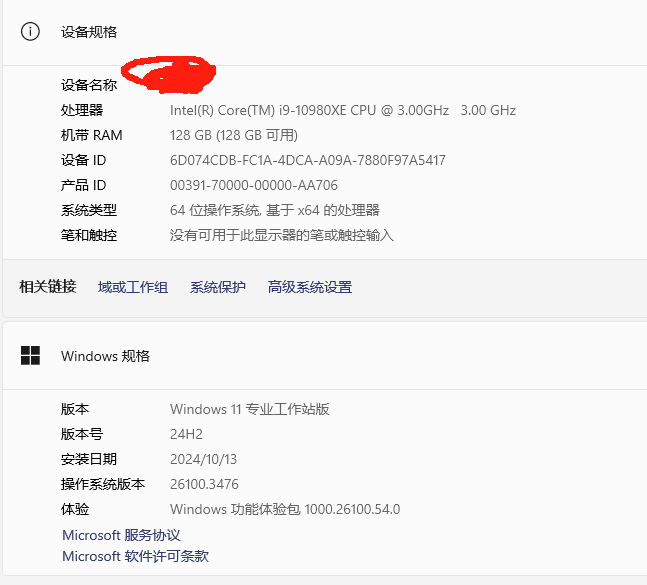Click the 设备规格 section header
The image size is (647, 585).
coord(89,32)
